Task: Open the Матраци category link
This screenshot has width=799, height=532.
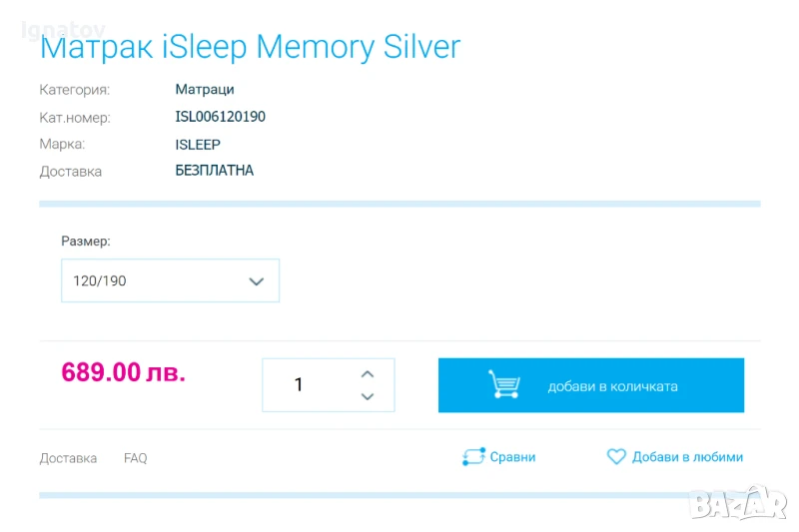Action: 205,90
